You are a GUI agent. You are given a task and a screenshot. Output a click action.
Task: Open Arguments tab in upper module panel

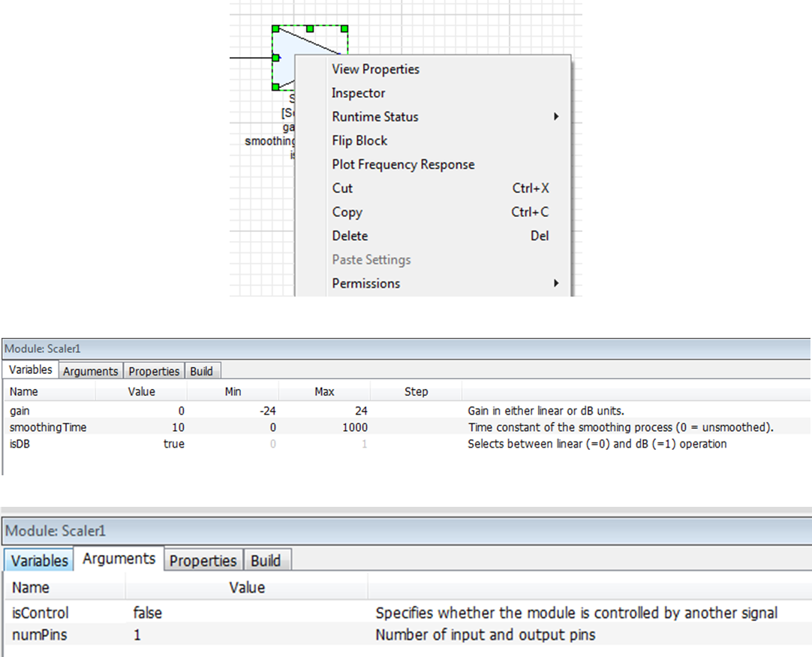click(90, 371)
